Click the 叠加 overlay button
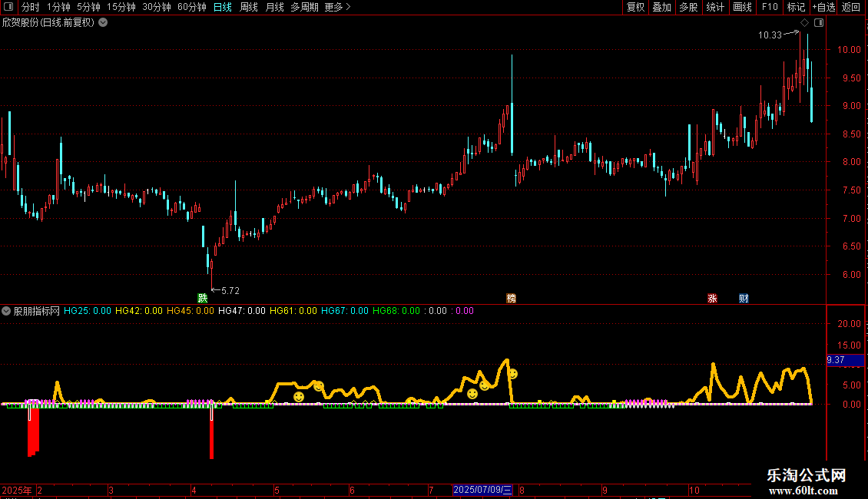 (x=662, y=7)
